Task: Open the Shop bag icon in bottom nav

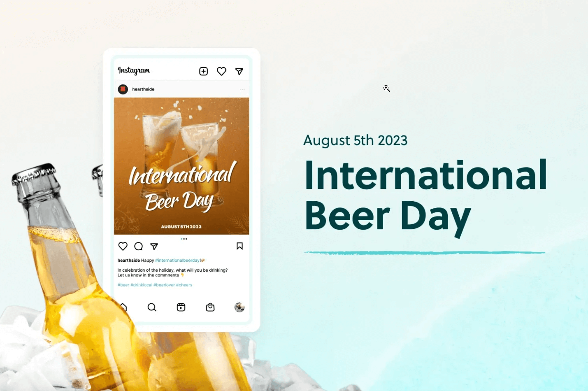Action: click(210, 307)
